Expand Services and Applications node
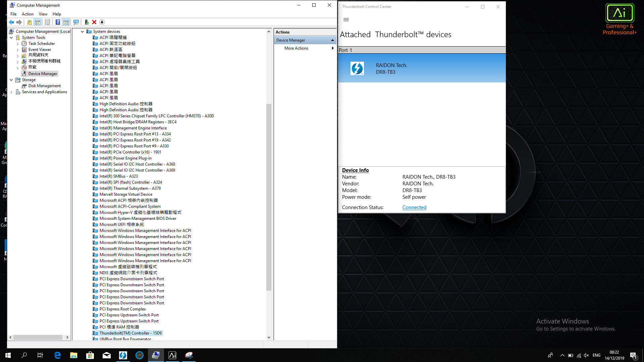Screen dimensions: 644x362 11,92
